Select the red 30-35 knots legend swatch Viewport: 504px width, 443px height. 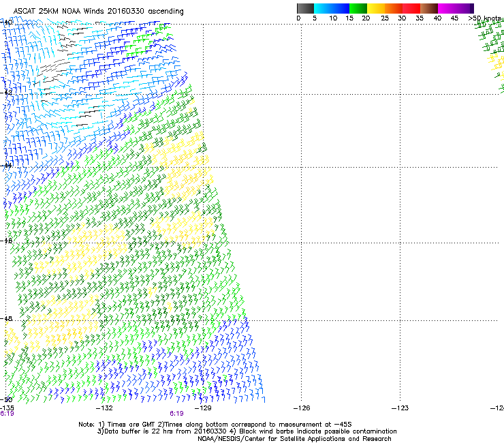tap(411, 8)
